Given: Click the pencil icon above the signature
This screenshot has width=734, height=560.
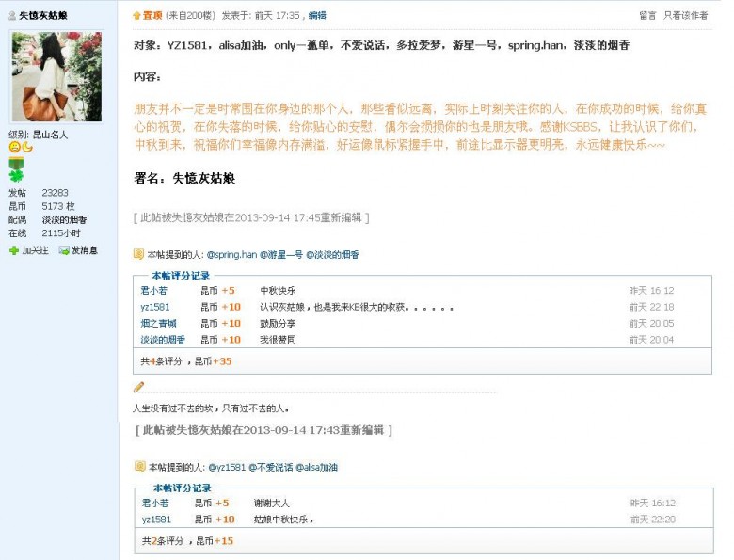Looking at the screenshot, I should [x=138, y=387].
